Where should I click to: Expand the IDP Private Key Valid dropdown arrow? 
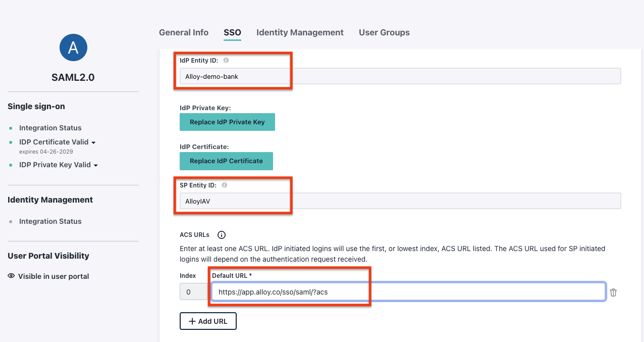click(x=96, y=165)
